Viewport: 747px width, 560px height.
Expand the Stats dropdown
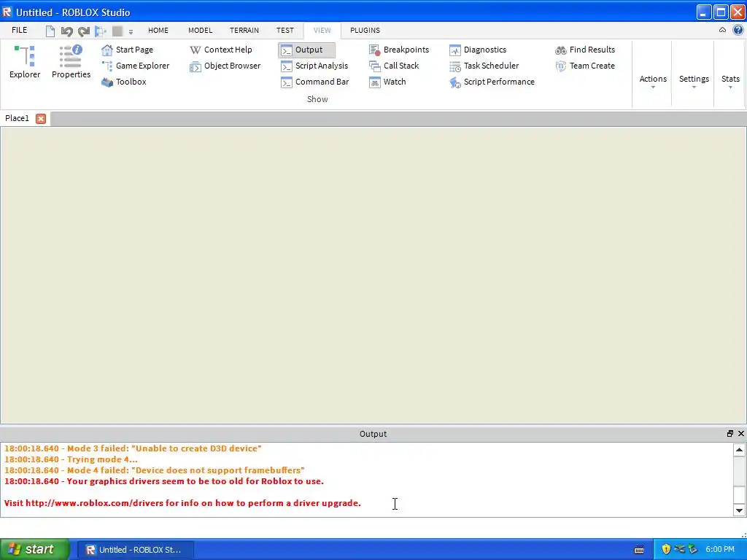pos(730,80)
